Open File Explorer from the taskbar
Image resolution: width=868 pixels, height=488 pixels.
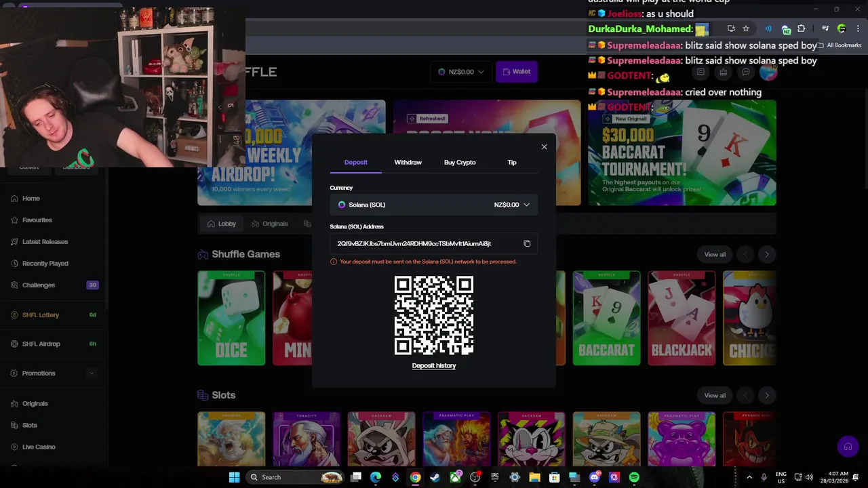click(x=534, y=477)
